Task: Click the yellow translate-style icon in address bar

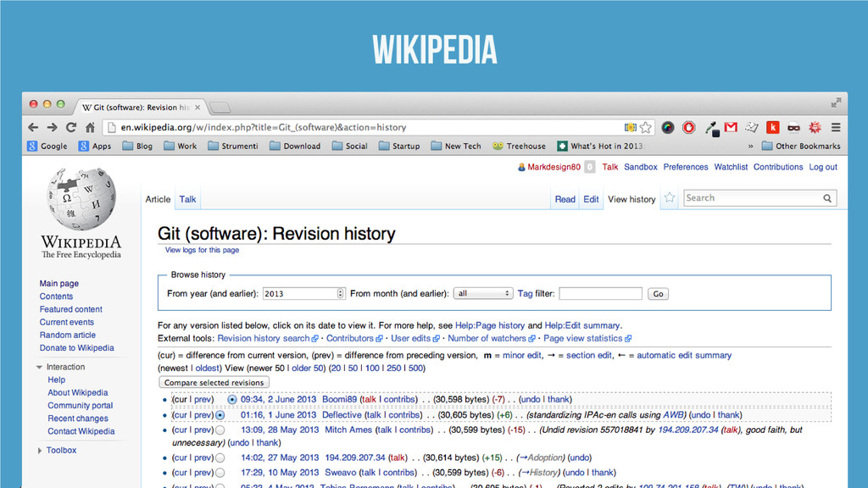Action: coord(630,127)
